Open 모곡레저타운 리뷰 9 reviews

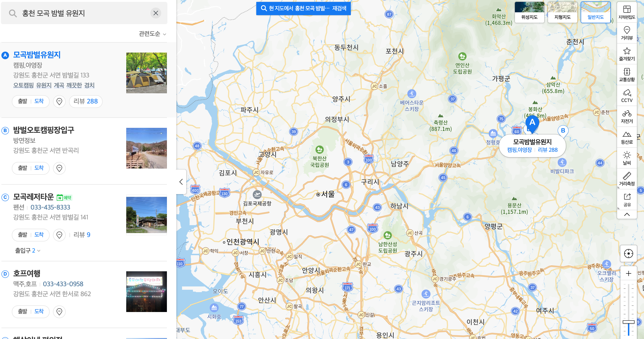[x=82, y=235]
